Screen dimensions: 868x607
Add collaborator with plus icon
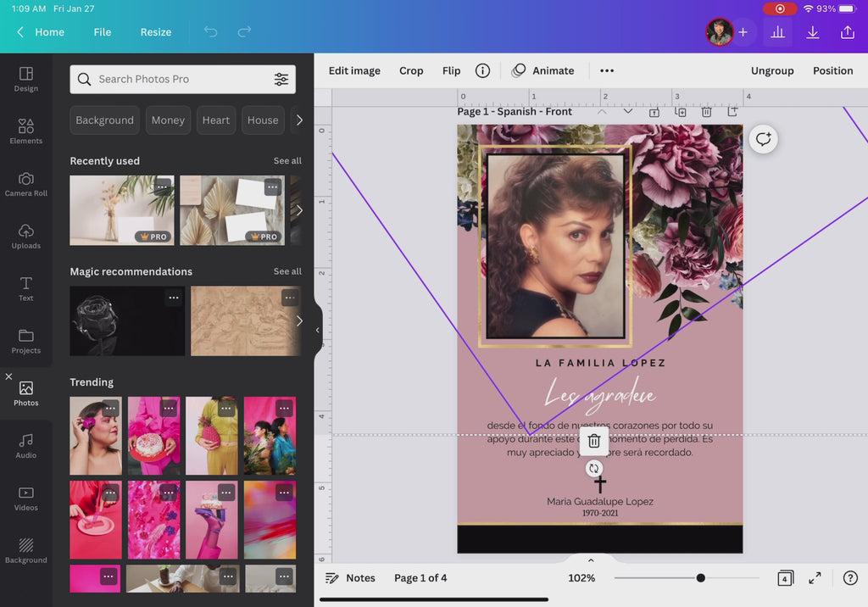click(x=743, y=32)
